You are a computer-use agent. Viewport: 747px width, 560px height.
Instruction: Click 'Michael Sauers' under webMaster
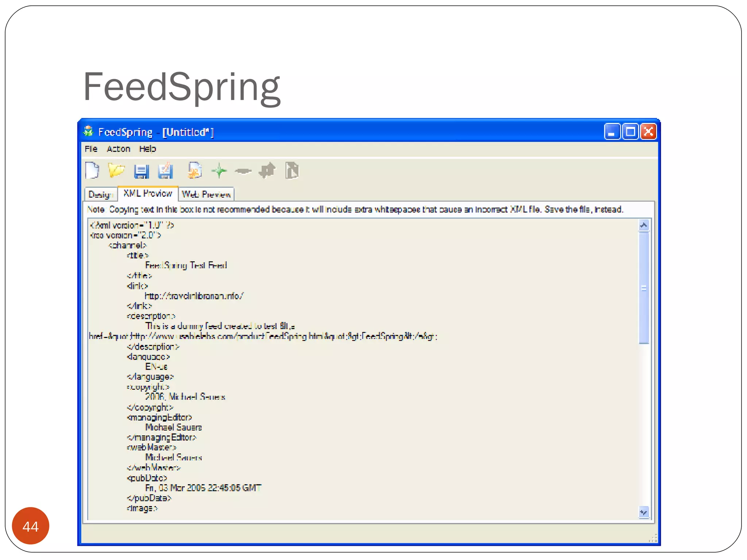[x=174, y=458]
